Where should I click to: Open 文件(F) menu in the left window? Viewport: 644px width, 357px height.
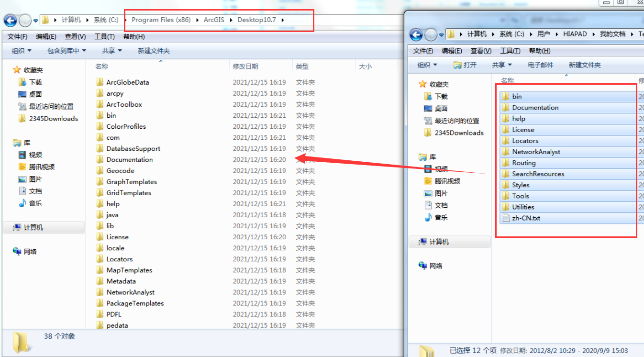[x=17, y=37]
